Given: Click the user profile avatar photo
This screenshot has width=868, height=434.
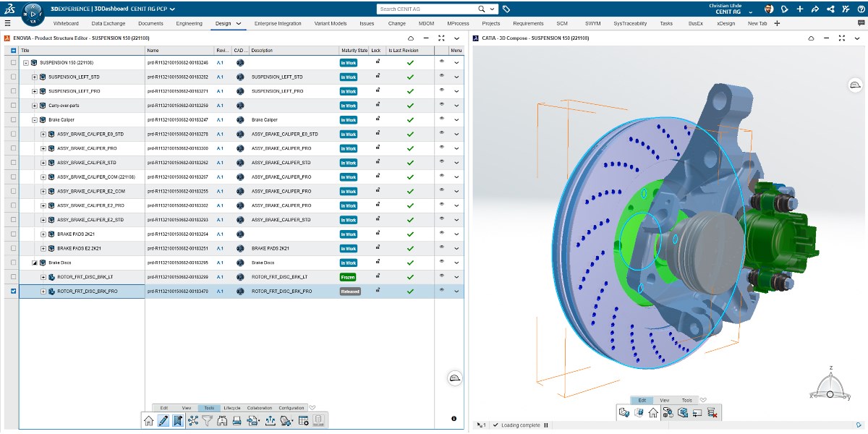Looking at the screenshot, I should 768,9.
